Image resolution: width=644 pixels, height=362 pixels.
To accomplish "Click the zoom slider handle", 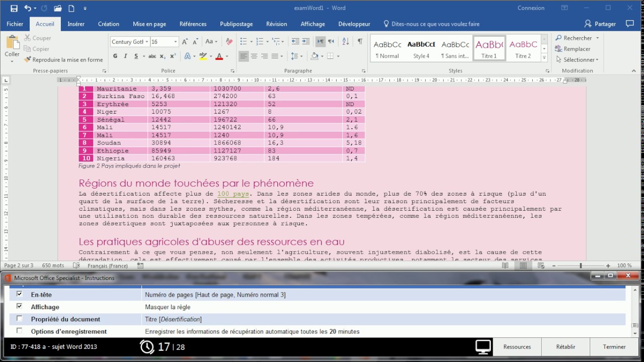I will [581, 265].
